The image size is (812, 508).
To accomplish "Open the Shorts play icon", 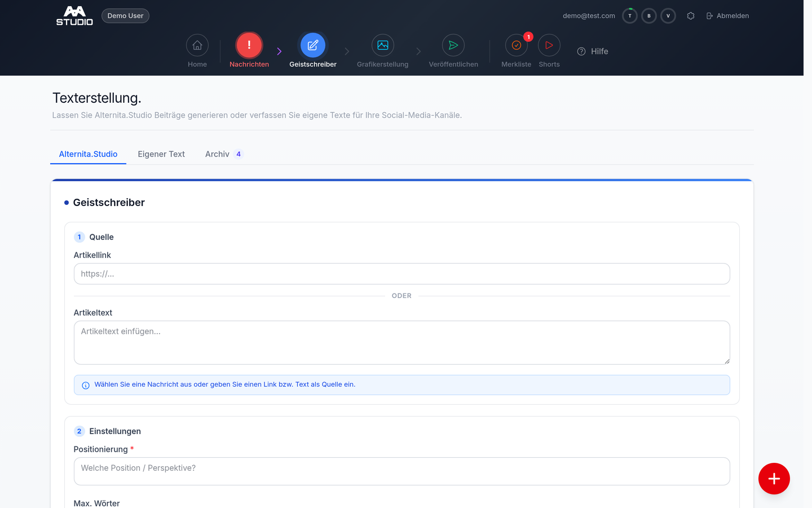I will [x=549, y=45].
